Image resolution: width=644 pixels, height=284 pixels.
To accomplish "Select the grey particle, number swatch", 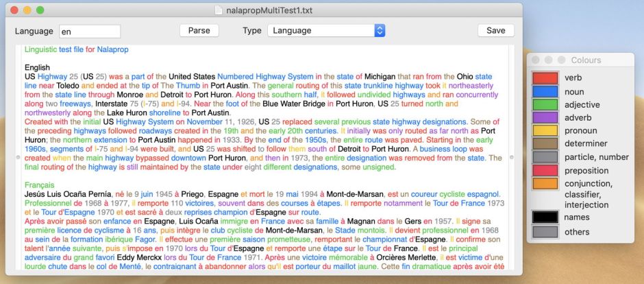I will (545, 157).
